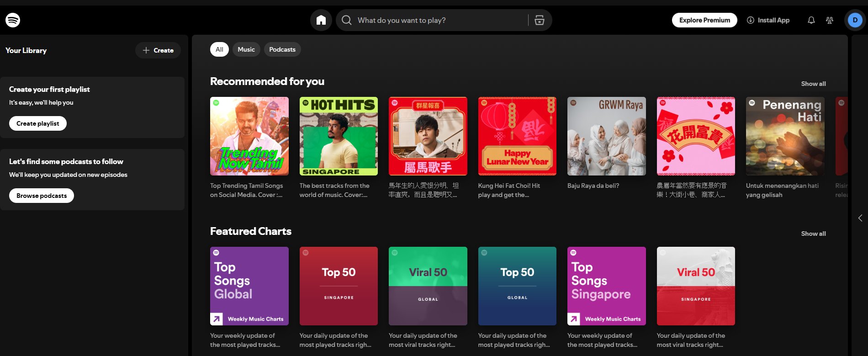This screenshot has height=356, width=868.
Task: Click 'Your Library' header
Action: click(26, 50)
